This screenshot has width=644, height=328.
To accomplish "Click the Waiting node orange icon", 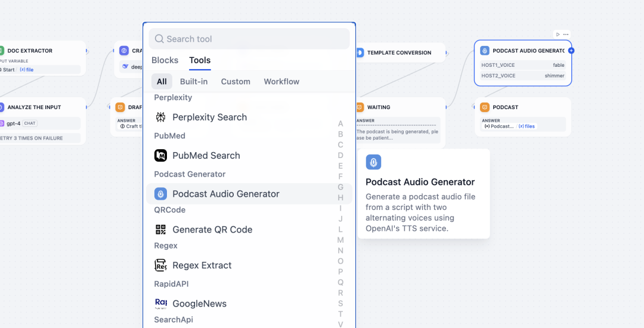I will [x=360, y=107].
